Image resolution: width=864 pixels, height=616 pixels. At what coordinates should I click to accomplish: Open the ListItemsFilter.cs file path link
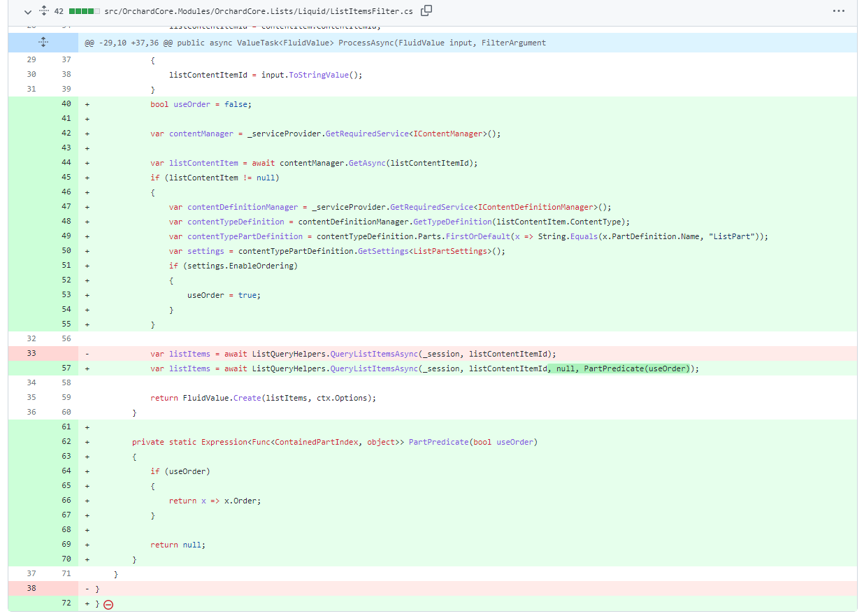(x=259, y=12)
